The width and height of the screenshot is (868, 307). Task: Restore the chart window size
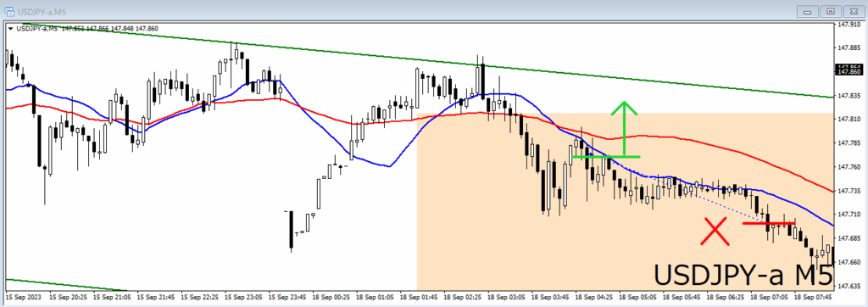[831, 11]
